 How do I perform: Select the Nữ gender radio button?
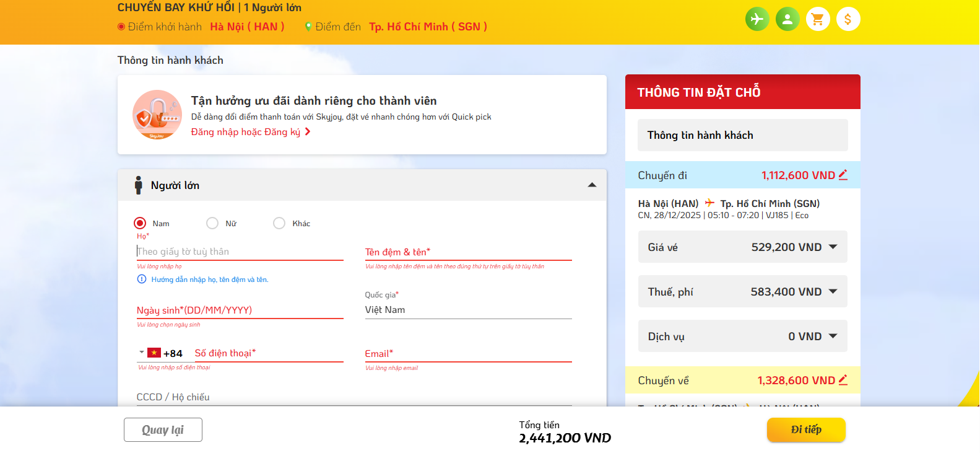(x=212, y=223)
